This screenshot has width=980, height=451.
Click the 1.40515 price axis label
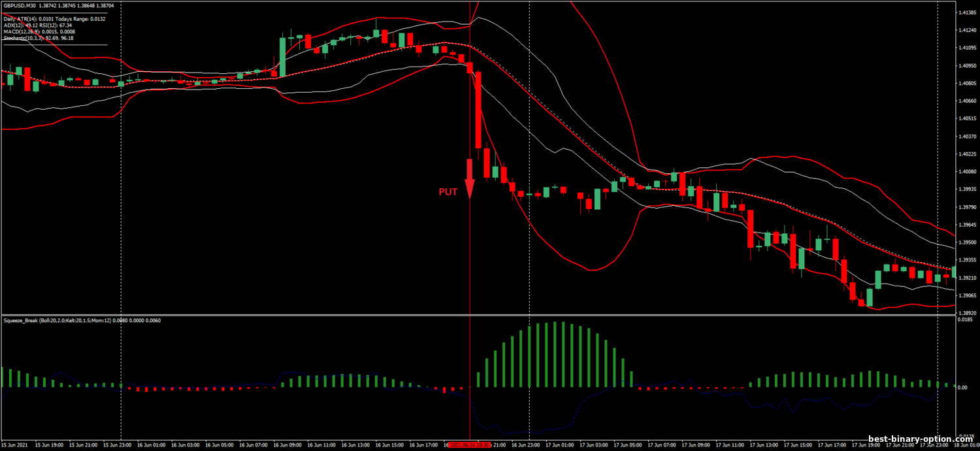coord(967,118)
